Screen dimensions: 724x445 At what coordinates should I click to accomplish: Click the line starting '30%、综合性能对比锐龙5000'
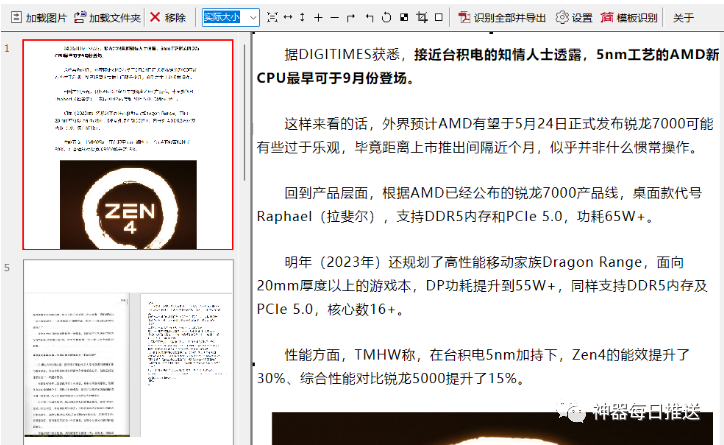pyautogui.click(x=392, y=378)
